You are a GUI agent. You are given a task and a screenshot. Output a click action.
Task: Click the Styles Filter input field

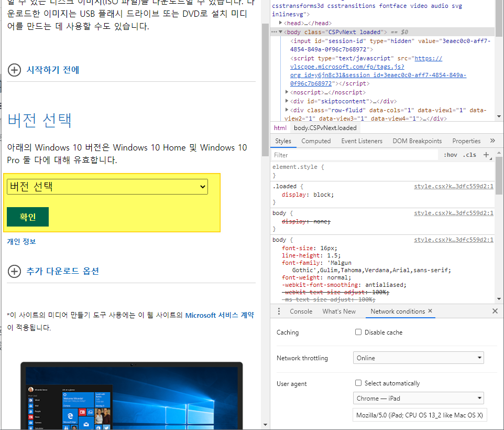point(355,155)
